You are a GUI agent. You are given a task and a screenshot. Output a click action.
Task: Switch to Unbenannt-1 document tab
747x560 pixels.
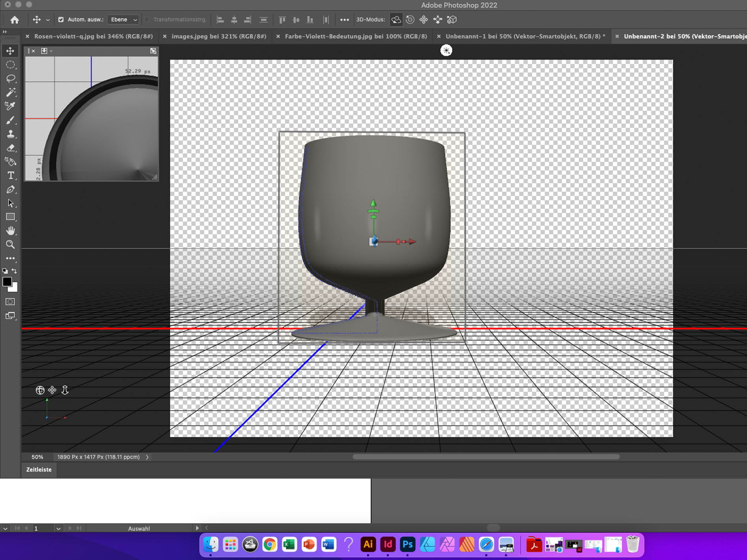(525, 36)
